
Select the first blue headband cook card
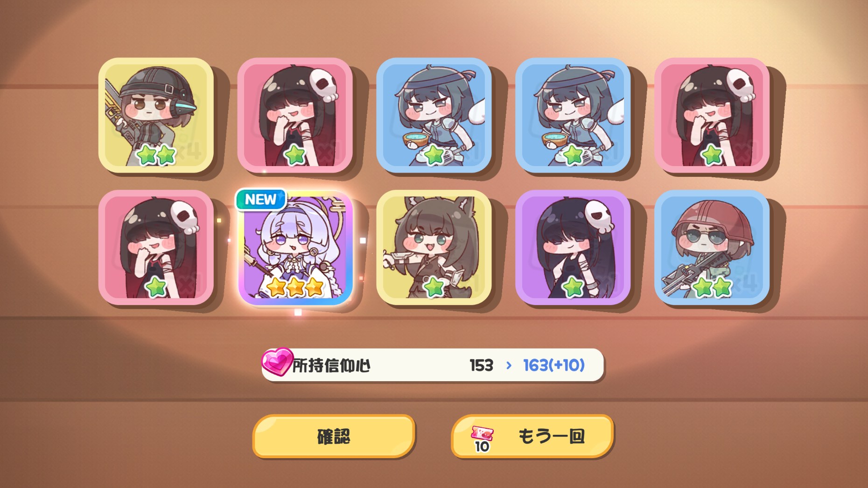pos(434,115)
